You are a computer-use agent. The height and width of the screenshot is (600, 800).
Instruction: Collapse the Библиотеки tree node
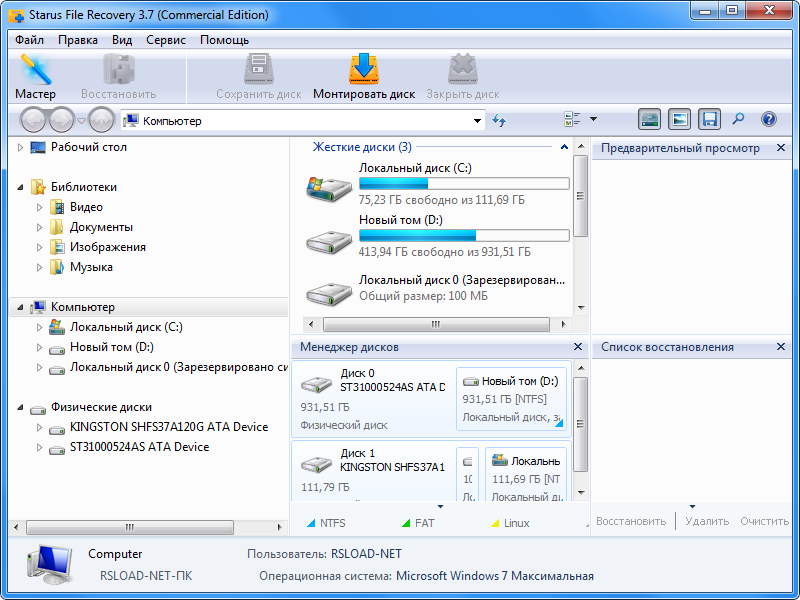[20, 187]
